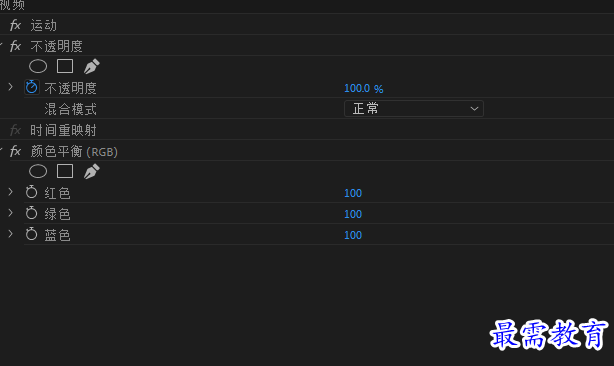Toggle animation stopwatch for 蓝色
The image size is (614, 366).
31,234
